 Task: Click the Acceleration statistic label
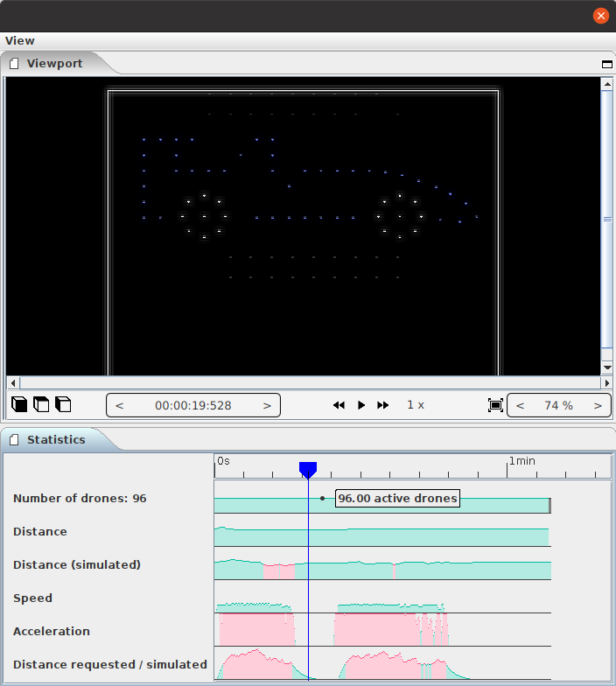tap(51, 632)
